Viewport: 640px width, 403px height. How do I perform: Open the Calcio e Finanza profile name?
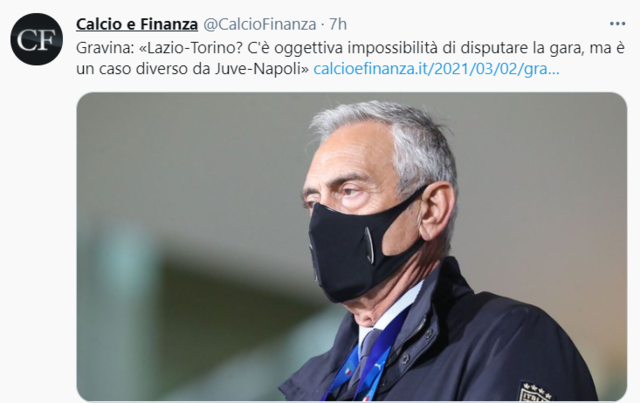(137, 24)
